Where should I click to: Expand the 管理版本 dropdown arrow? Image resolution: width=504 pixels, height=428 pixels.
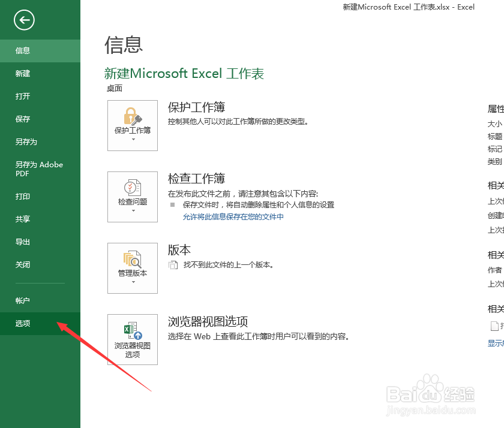[x=133, y=282]
